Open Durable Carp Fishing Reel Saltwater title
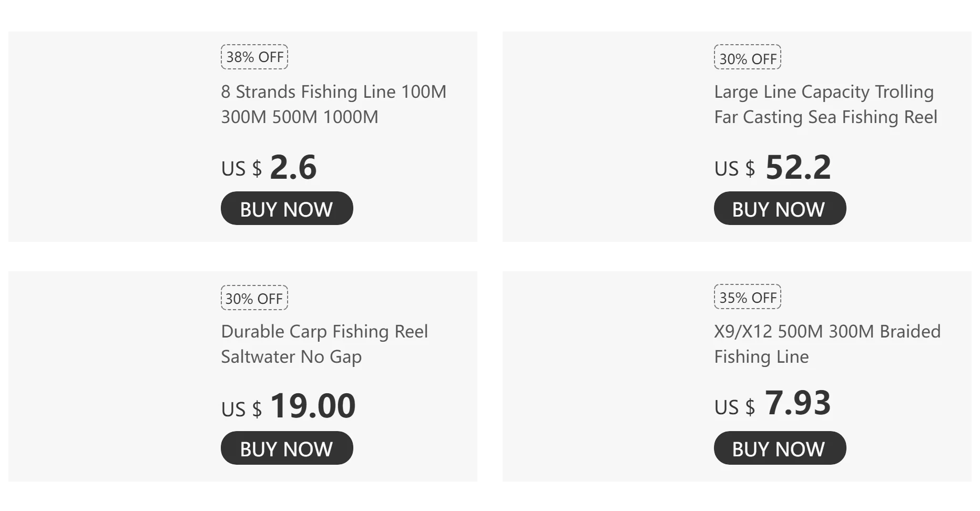The width and height of the screenshot is (980, 511). (324, 344)
